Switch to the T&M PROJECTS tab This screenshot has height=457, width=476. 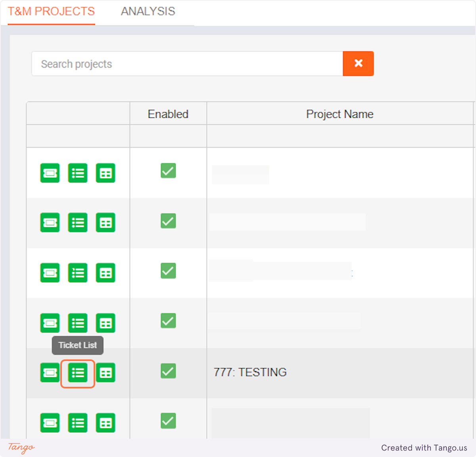tap(51, 12)
